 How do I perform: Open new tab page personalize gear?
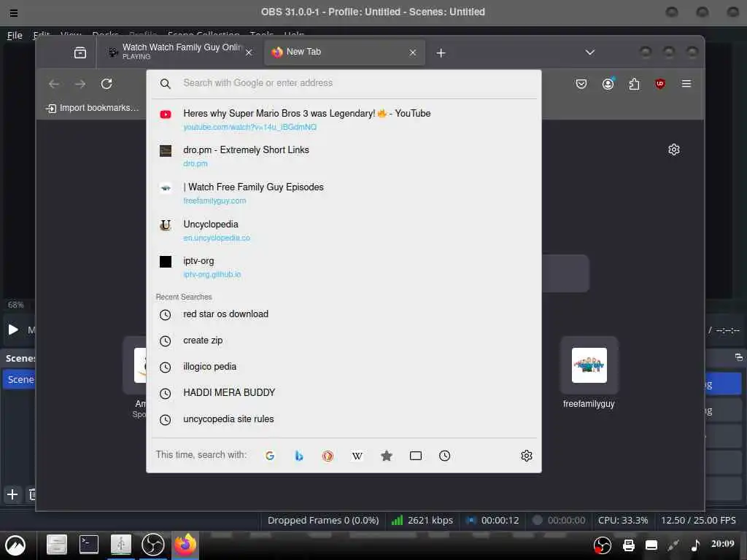(673, 149)
